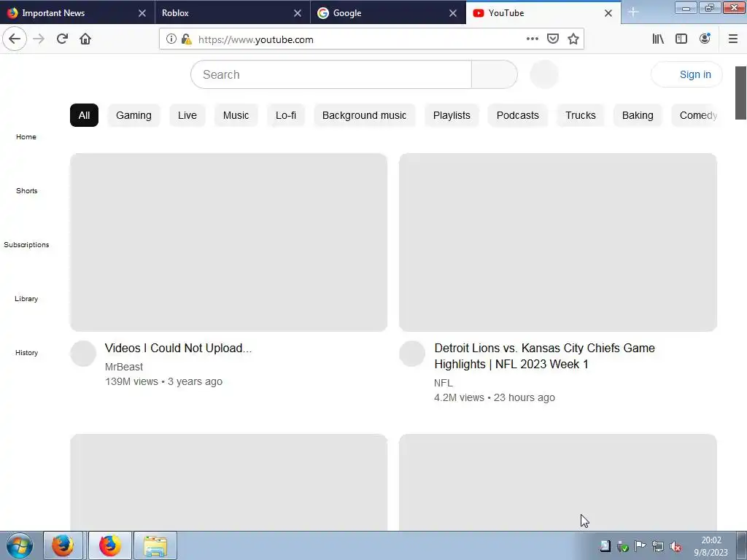Select the Playlists filter chip
Screen dimensions: 747x560
(452, 115)
